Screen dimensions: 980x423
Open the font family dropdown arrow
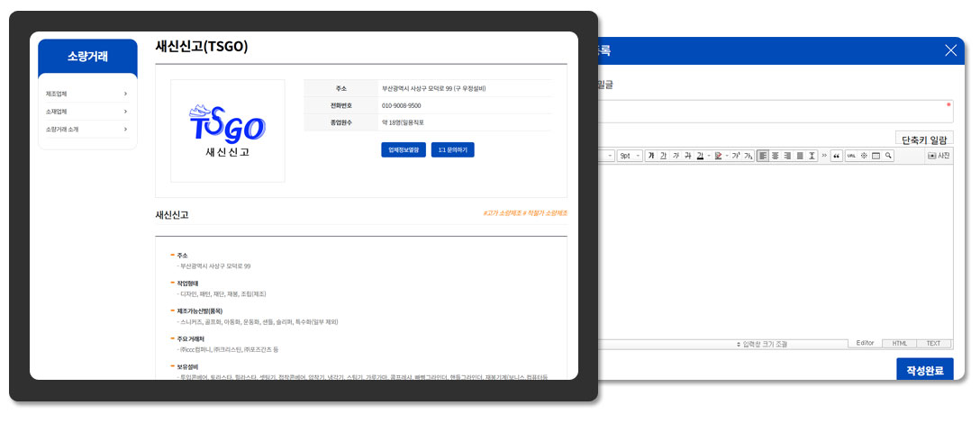[x=610, y=156]
